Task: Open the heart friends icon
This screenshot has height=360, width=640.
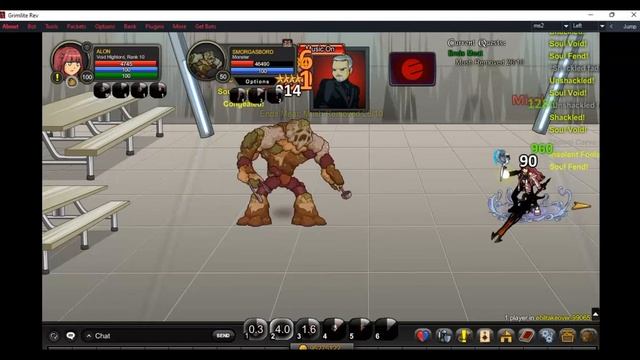Action: [423, 336]
